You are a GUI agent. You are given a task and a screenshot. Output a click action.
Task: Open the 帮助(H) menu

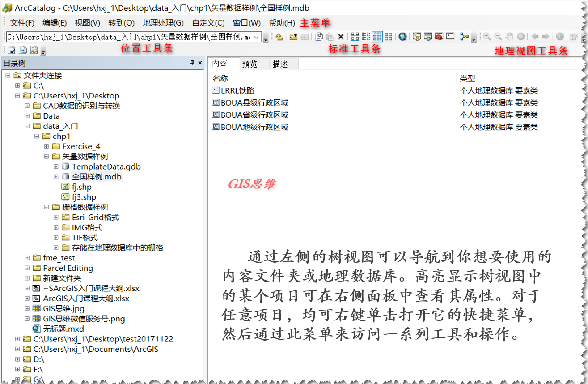pyautogui.click(x=282, y=23)
